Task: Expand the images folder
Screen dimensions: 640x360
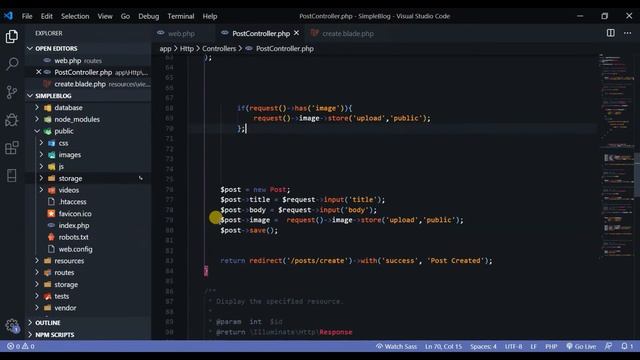Action: click(69, 155)
